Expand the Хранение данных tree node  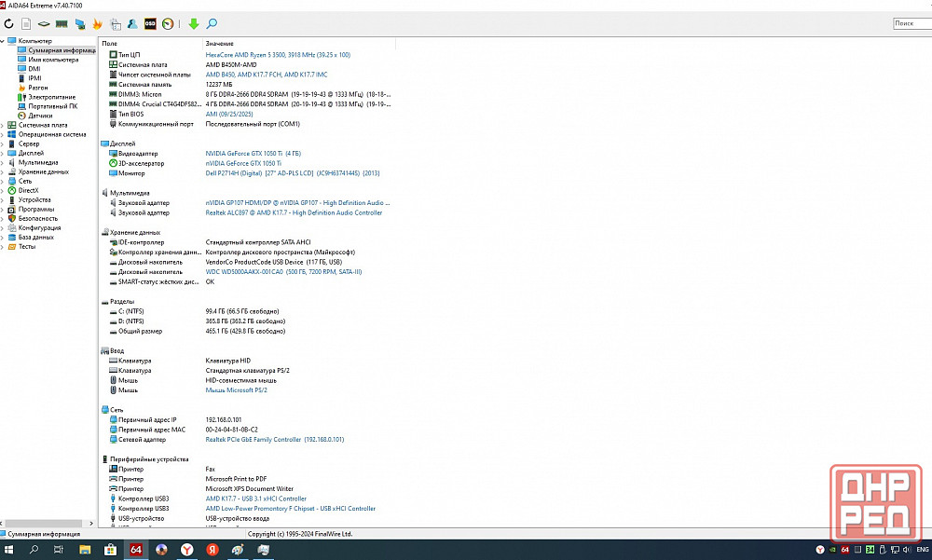4,171
